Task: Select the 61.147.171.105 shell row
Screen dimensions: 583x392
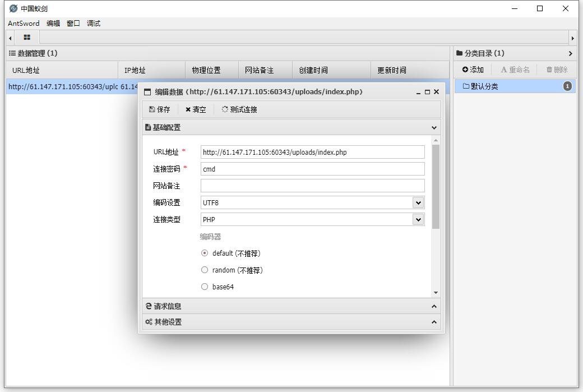Action: 72,87
